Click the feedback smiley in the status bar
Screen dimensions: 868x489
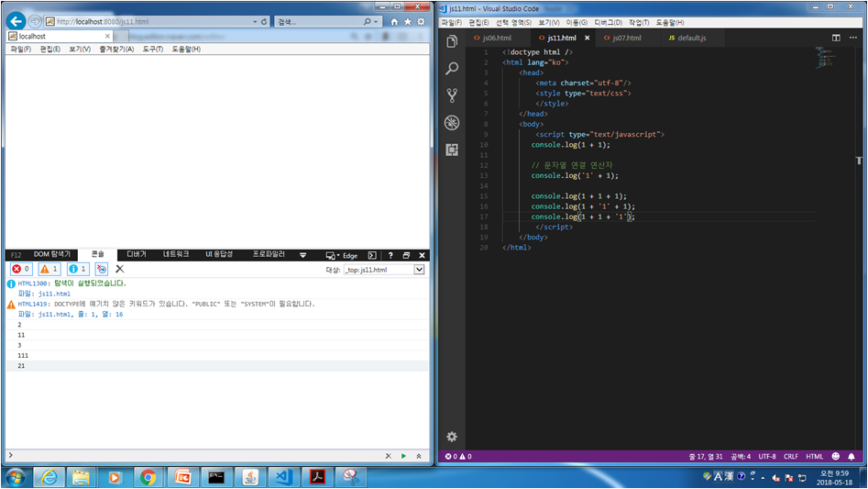[x=836, y=456]
